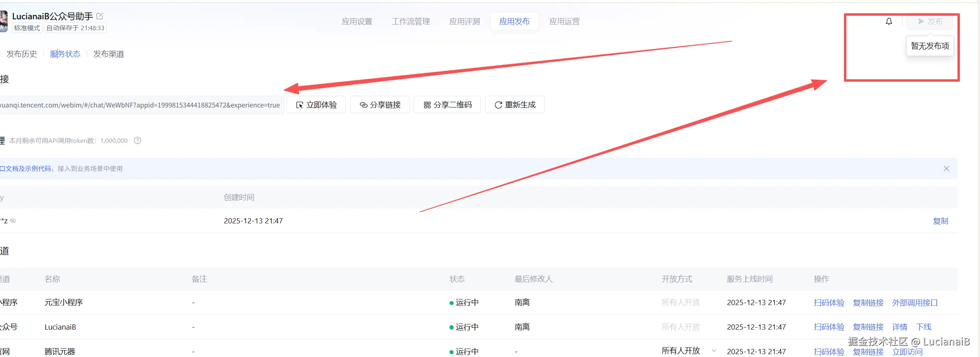Image resolution: width=980 pixels, height=357 pixels.
Task: Click the 状态 column header
Action: click(457, 279)
